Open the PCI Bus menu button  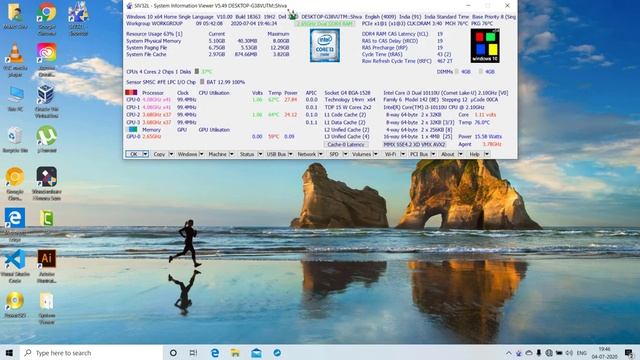click(419, 154)
